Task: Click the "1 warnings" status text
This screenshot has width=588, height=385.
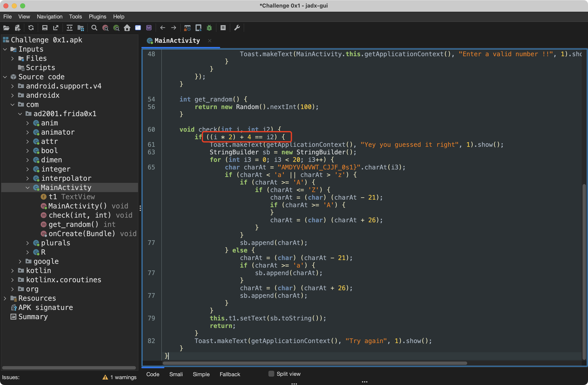Action: (123, 377)
